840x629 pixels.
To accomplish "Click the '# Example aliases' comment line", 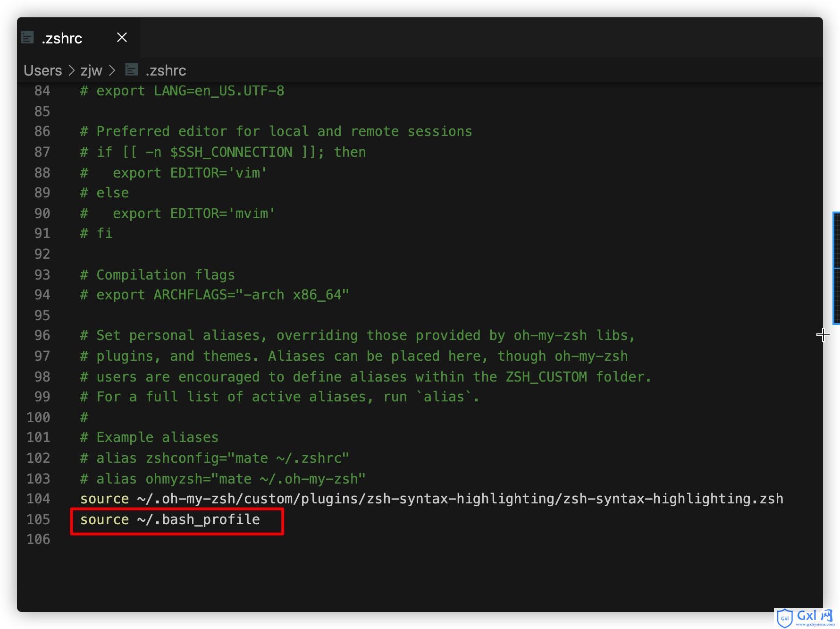I will tap(149, 437).
